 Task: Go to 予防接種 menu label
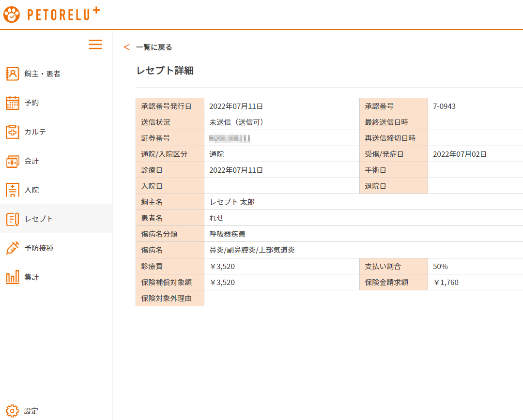pos(39,248)
